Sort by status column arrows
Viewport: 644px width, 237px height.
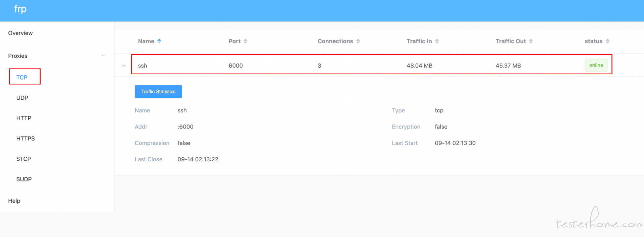pyautogui.click(x=608, y=41)
